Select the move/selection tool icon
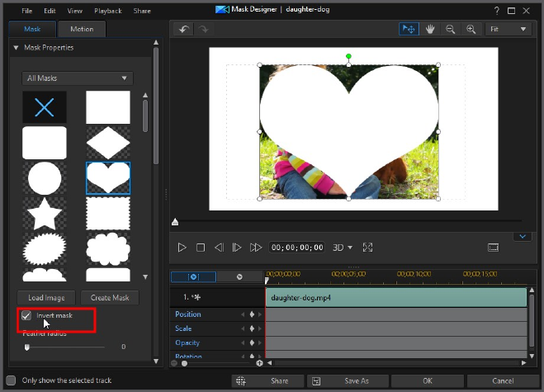Viewport: 544px width, 392px height. [x=409, y=29]
